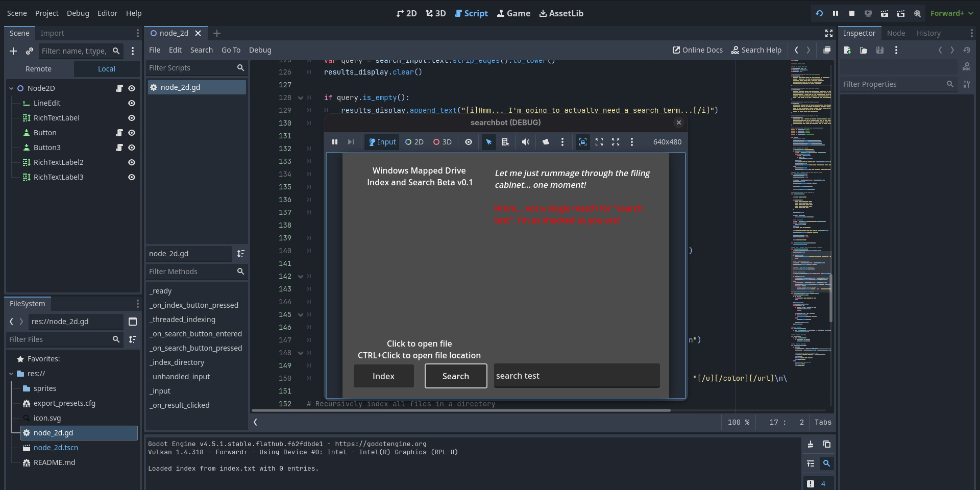Click the clear output icon in Output panel
Viewport: 980px width, 490px height.
click(x=811, y=444)
